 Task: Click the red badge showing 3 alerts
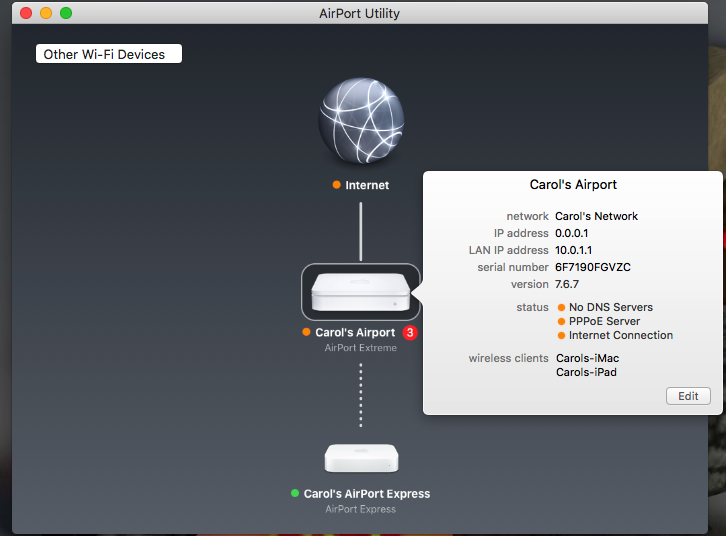[x=410, y=332]
